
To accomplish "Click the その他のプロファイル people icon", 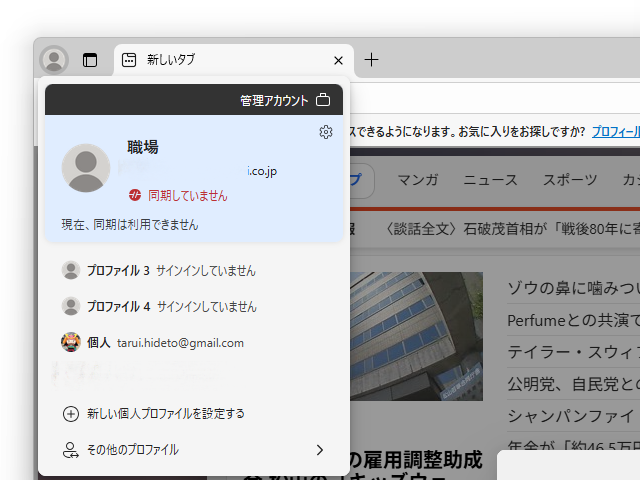I will (x=71, y=450).
